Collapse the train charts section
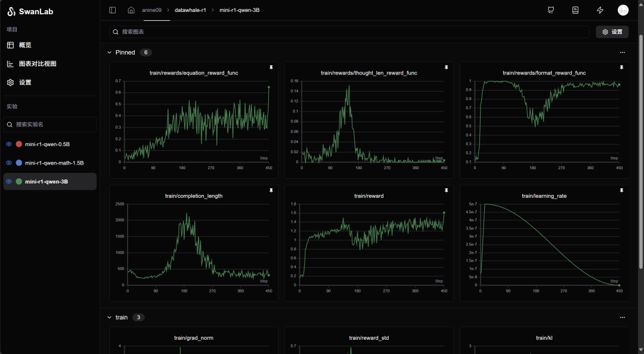The width and height of the screenshot is (644, 354). (x=109, y=318)
